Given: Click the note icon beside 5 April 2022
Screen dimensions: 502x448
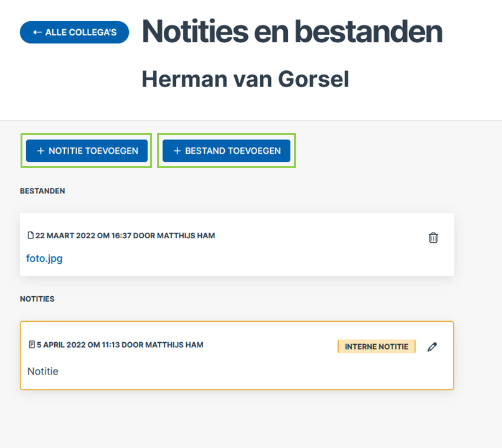Looking at the screenshot, I should point(32,344).
